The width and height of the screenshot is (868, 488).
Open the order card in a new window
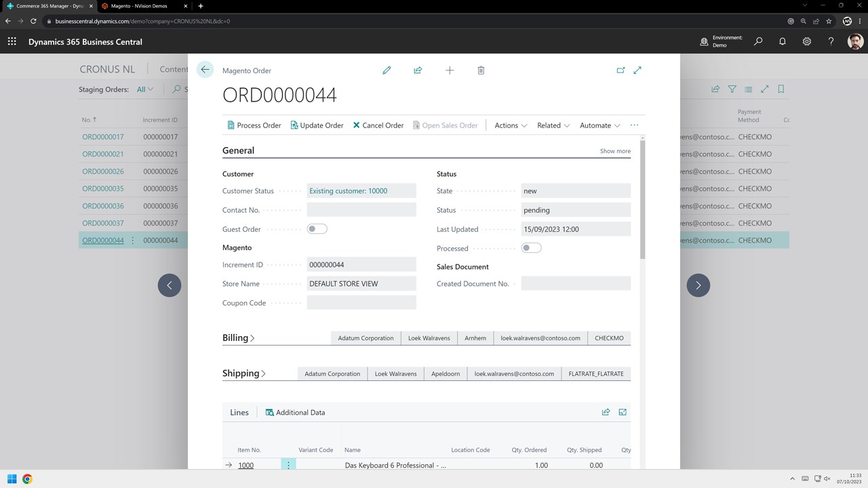pos(620,70)
